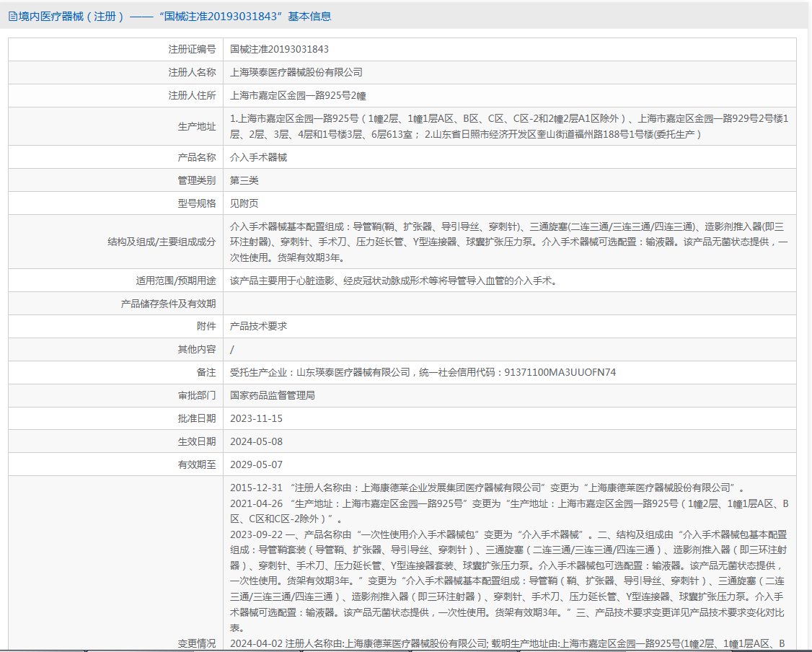The height and width of the screenshot is (652, 812).
Task: Select the value 见附页
Action: [244, 203]
